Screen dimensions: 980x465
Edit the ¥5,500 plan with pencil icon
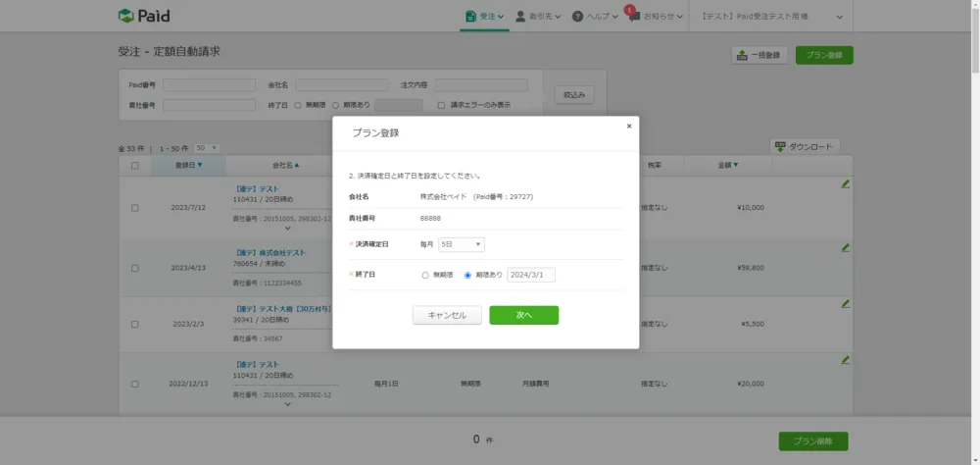[x=845, y=303]
